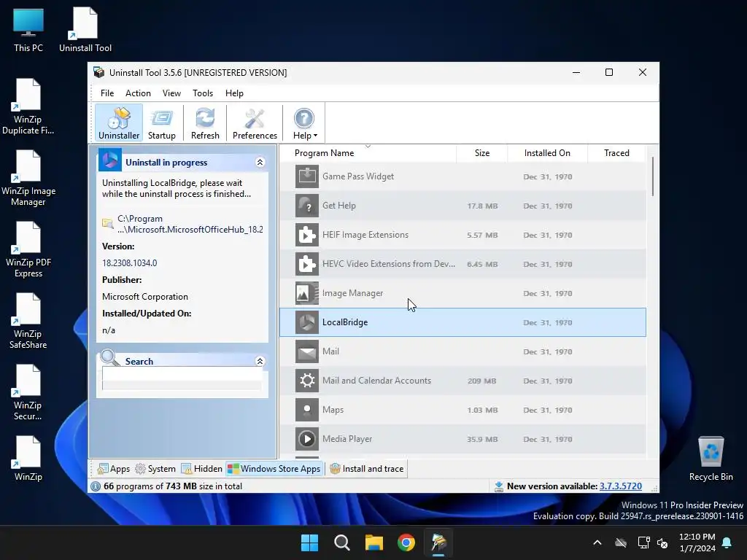This screenshot has height=560, width=747.
Task: Open taskbar Search
Action: [341, 542]
